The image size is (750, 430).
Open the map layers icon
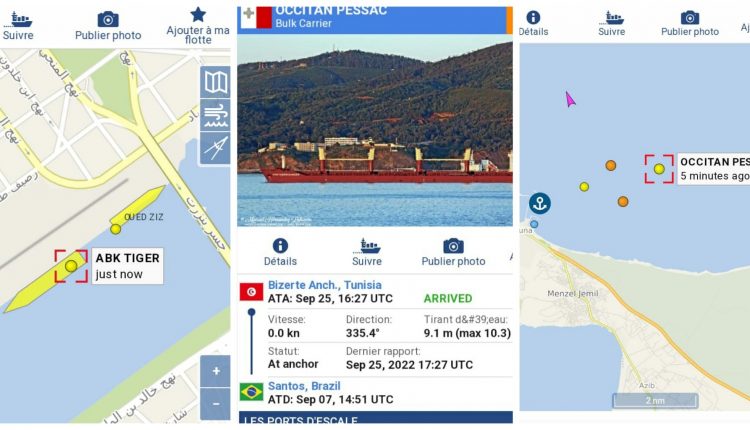click(x=215, y=82)
